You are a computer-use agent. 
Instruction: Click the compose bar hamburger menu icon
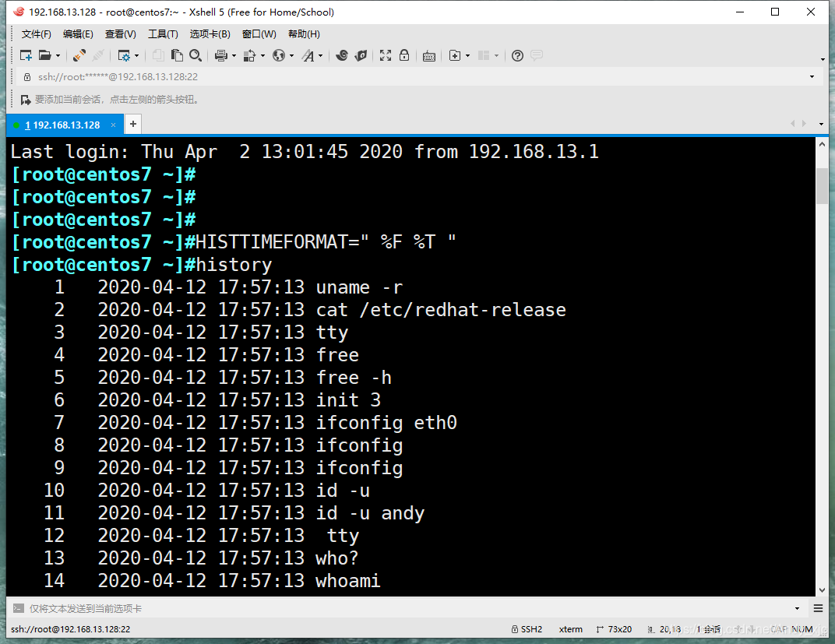(819, 608)
